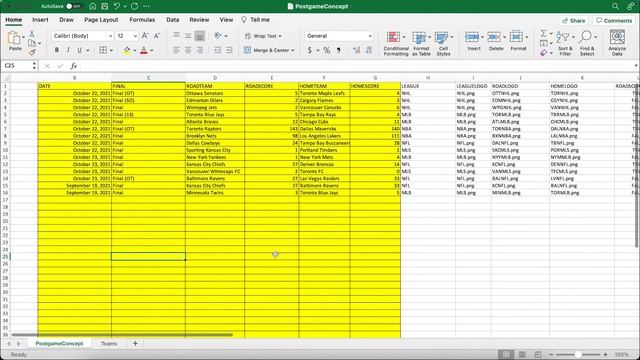This screenshot has height=360, width=640.
Task: Decrease font size with small A
Action: tap(157, 36)
